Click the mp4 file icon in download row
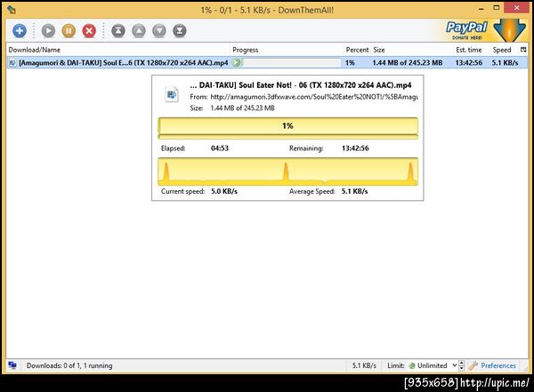This screenshot has height=392, width=534. point(12,63)
